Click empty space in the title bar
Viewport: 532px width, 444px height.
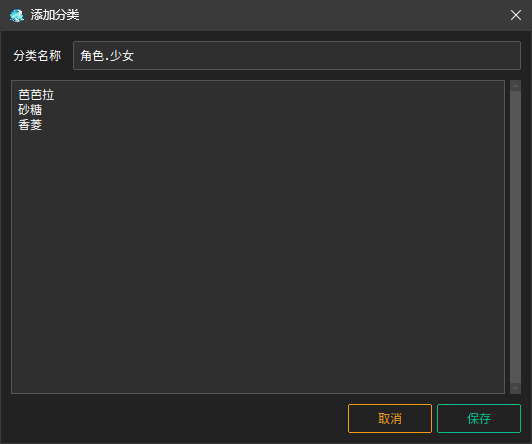[292, 15]
